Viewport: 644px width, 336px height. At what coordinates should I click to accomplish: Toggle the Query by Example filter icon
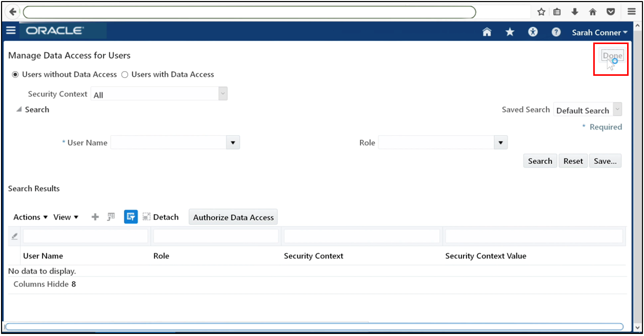pos(131,217)
